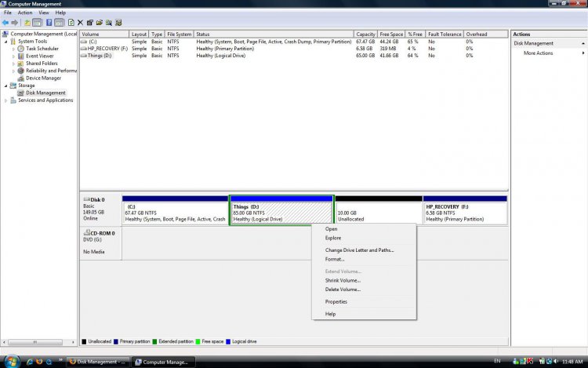588x368 pixels.
Task: Click the volume speaker tray icon
Action: 556,361
